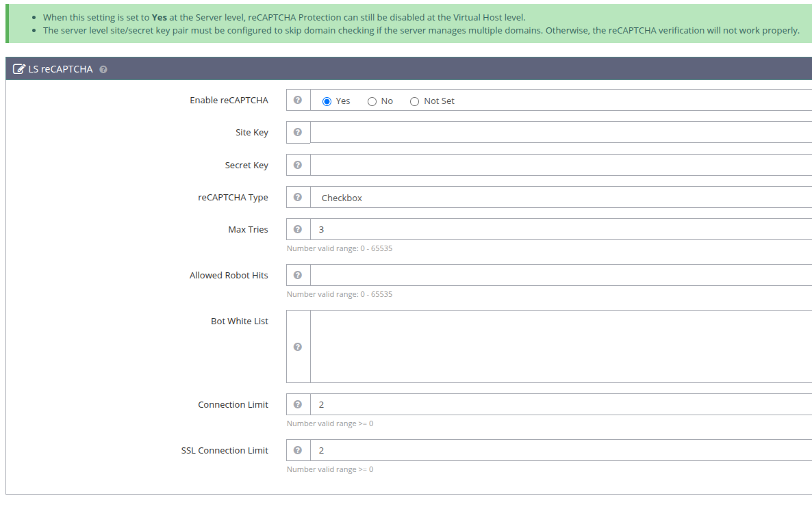This screenshot has height=511, width=812.
Task: Choose the Not Set radio option
Action: (x=414, y=101)
